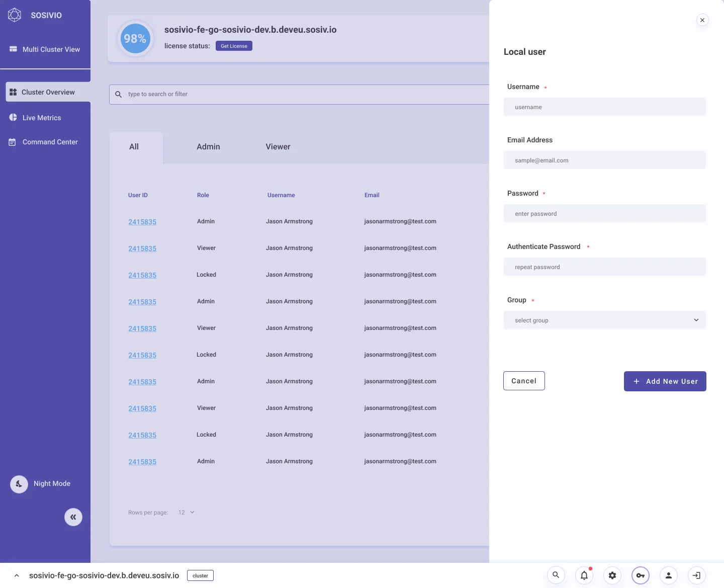This screenshot has height=588, width=724.
Task: Open settings gear icon in bottom bar
Action: click(x=612, y=575)
